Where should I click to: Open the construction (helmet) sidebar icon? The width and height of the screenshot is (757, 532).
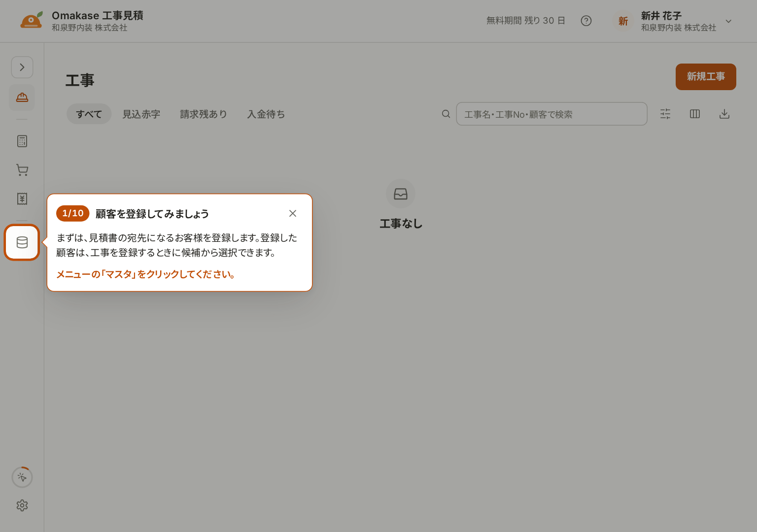coord(22,97)
